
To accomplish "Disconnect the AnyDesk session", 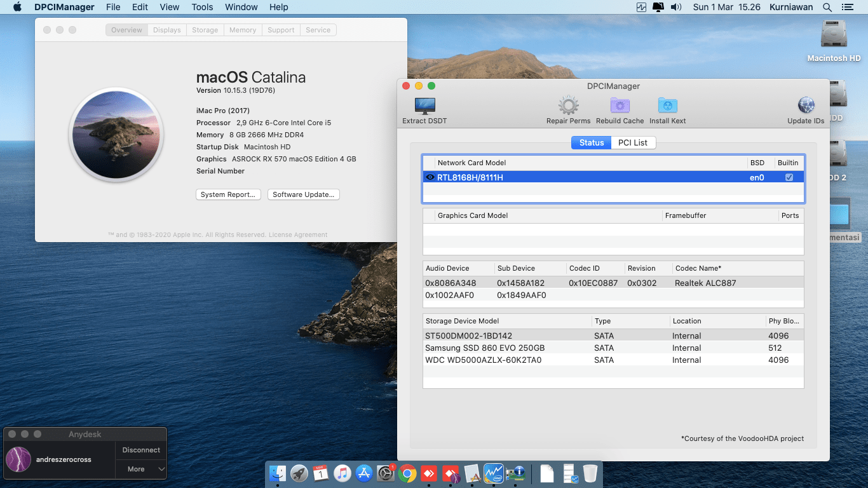I will [141, 450].
